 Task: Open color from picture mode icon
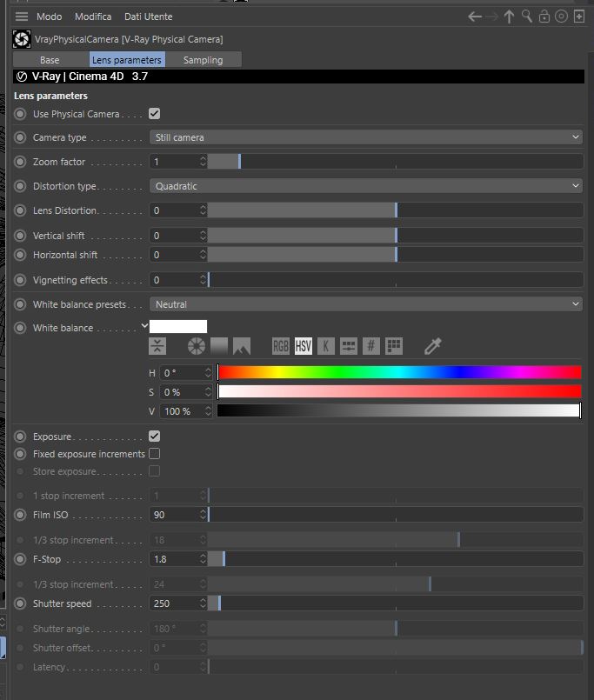pyautogui.click(x=242, y=346)
